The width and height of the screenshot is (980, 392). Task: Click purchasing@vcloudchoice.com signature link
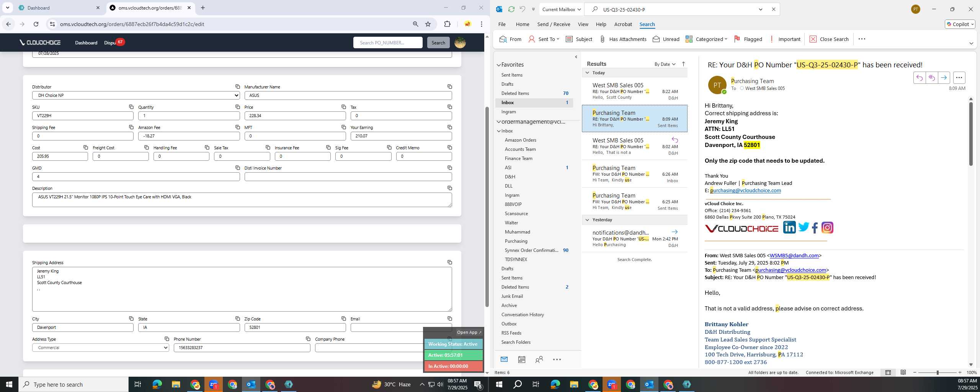pyautogui.click(x=745, y=190)
